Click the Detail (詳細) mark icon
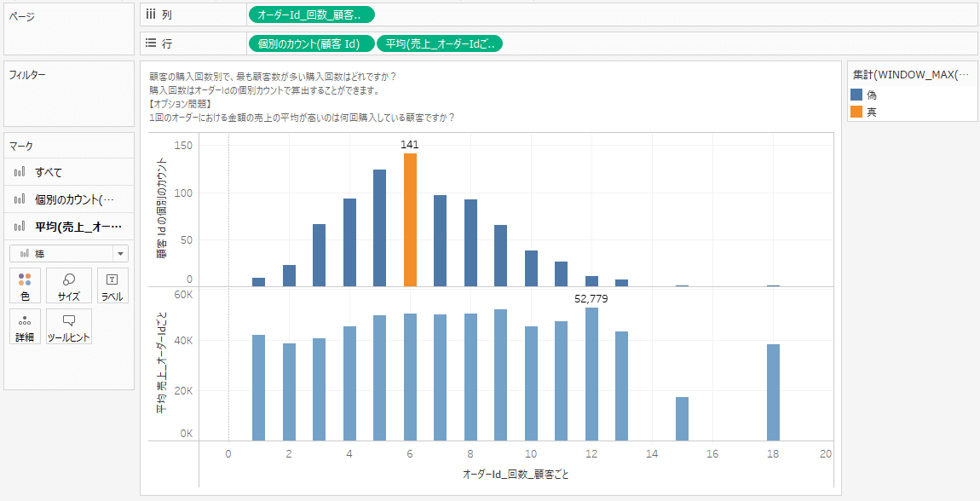 (25, 324)
